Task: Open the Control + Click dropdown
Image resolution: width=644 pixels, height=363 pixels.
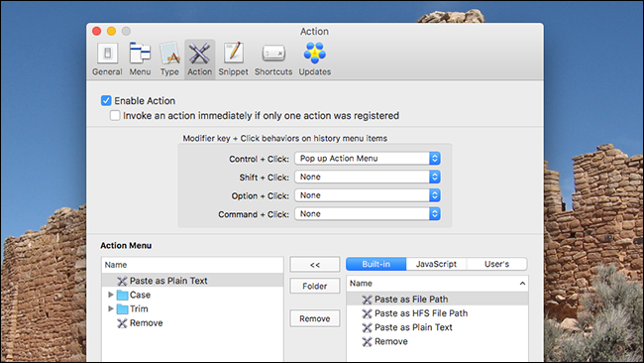Action: click(x=368, y=159)
